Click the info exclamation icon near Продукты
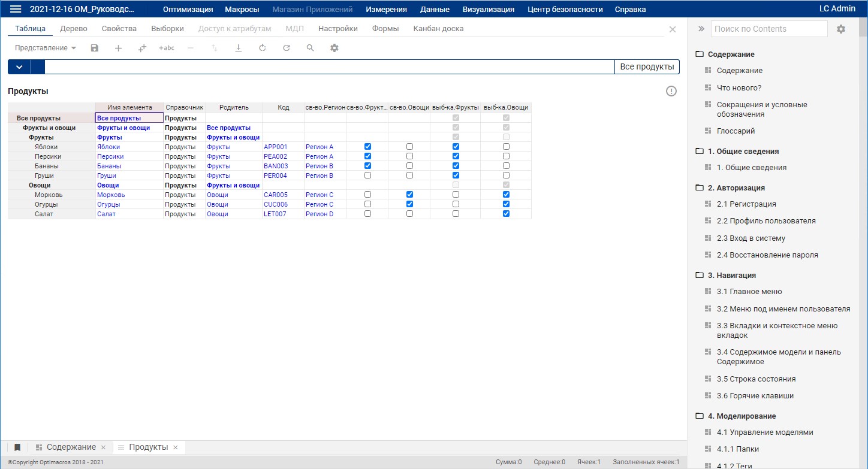868x469 pixels. tap(671, 91)
